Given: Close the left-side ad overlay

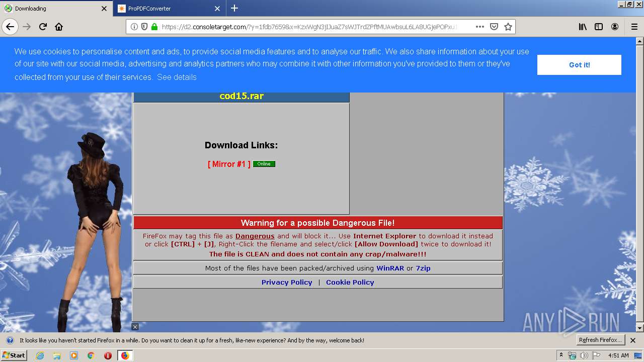Looking at the screenshot, I should 135,327.
